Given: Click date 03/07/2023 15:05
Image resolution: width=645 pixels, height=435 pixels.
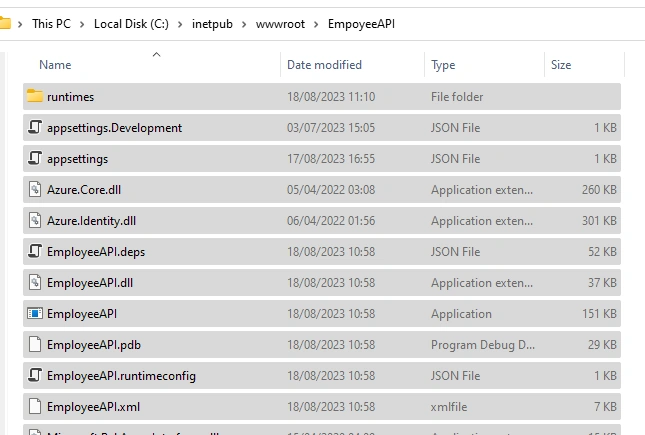Looking at the screenshot, I should (x=331, y=128).
